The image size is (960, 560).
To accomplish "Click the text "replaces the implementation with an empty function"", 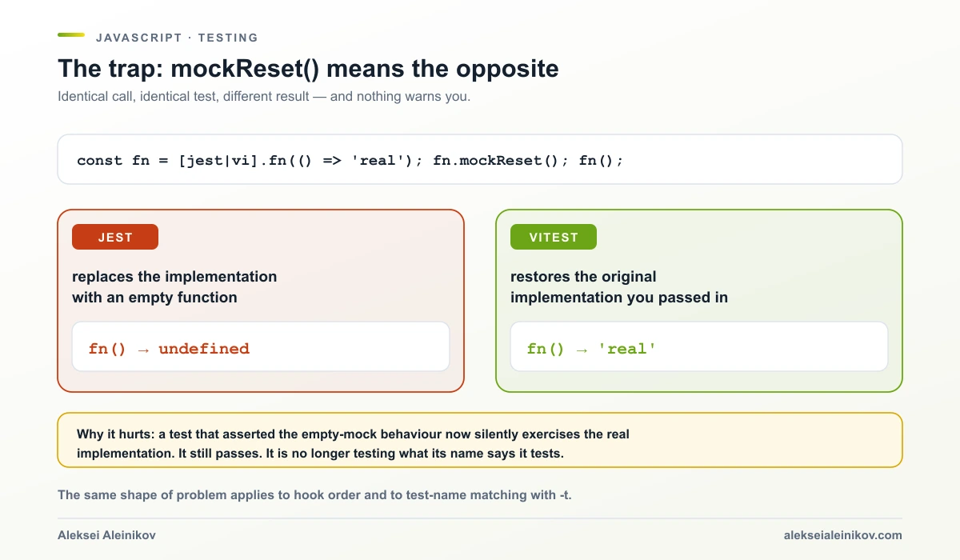I will [174, 287].
